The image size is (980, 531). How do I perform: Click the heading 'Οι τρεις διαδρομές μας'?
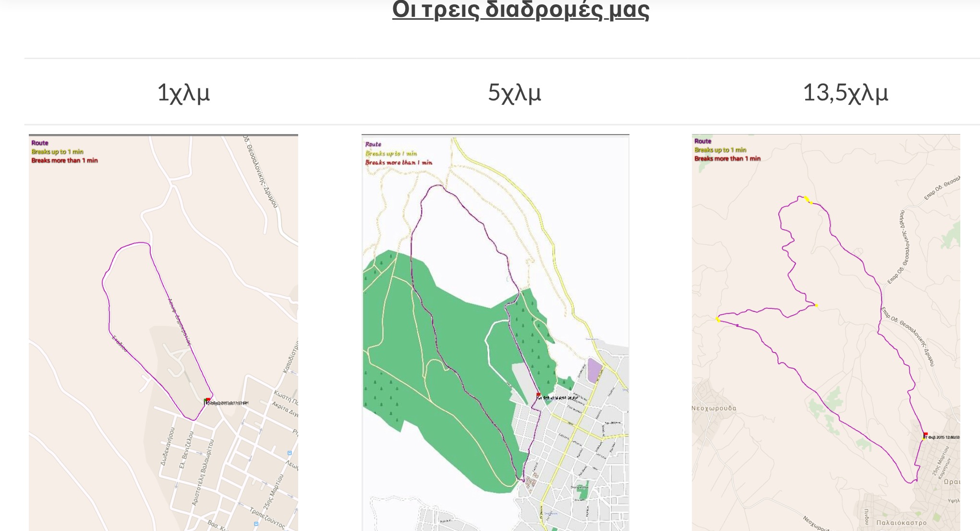pos(520,10)
